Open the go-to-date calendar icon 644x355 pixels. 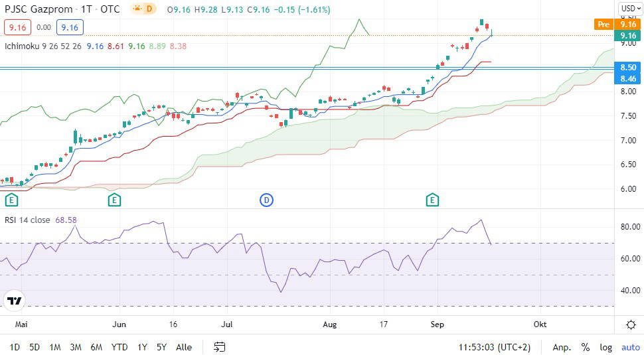[220, 347]
